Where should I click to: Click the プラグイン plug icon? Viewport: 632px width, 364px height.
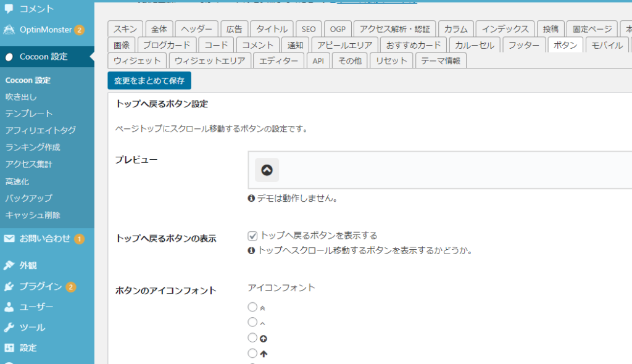coord(9,287)
